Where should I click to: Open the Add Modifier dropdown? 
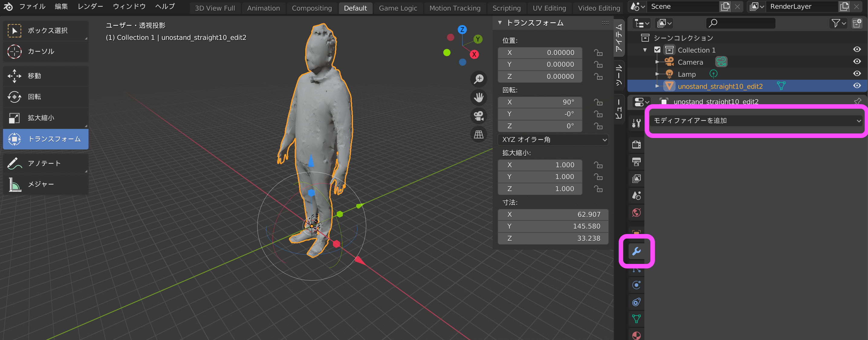click(x=756, y=120)
